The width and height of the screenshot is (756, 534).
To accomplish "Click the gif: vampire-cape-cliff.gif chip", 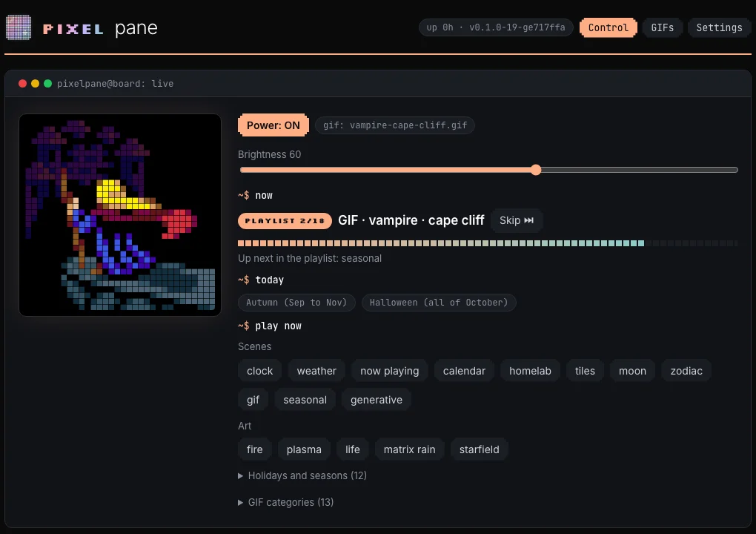I will 395,125.
